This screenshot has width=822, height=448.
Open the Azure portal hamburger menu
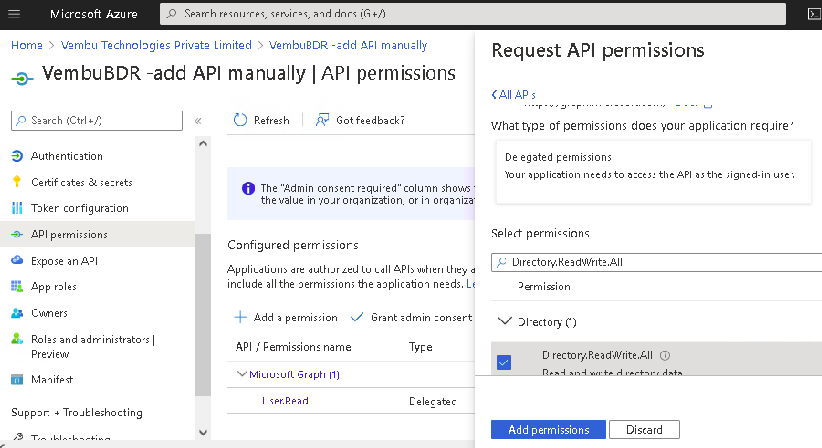tap(14, 14)
